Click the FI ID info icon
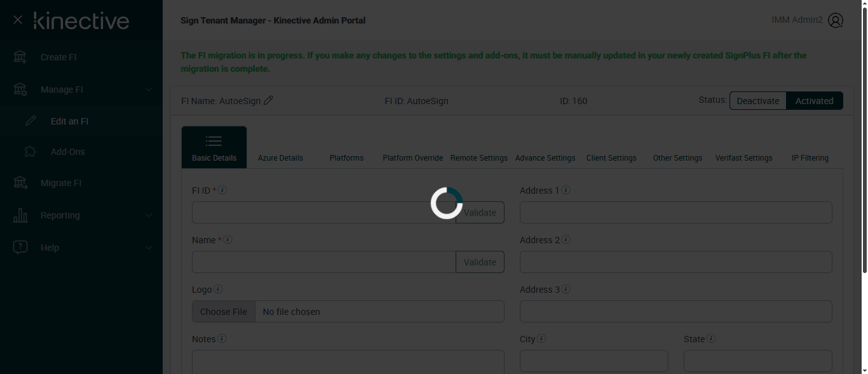The height and width of the screenshot is (374, 868). 223,190
